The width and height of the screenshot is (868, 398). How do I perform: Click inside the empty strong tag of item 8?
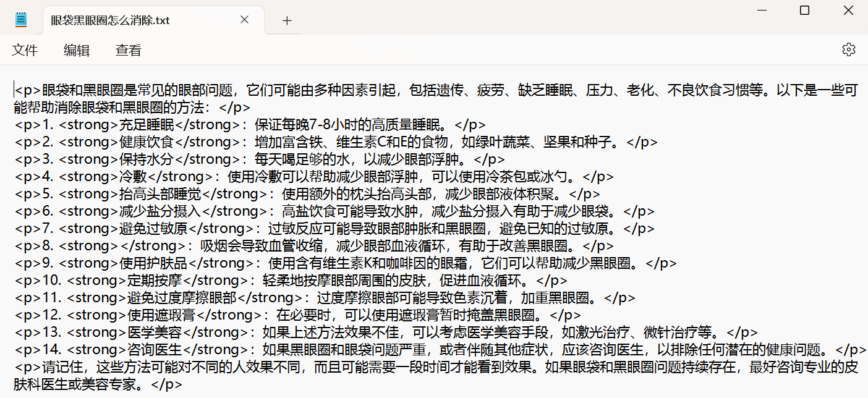pos(119,246)
